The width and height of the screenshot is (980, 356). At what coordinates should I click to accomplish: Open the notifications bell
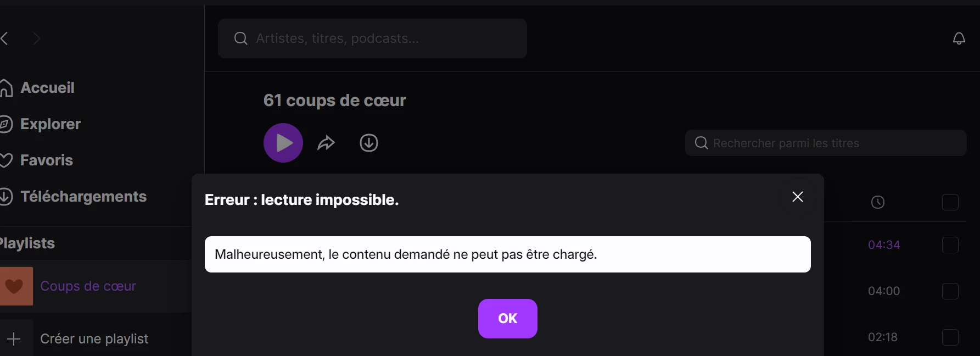click(x=959, y=38)
